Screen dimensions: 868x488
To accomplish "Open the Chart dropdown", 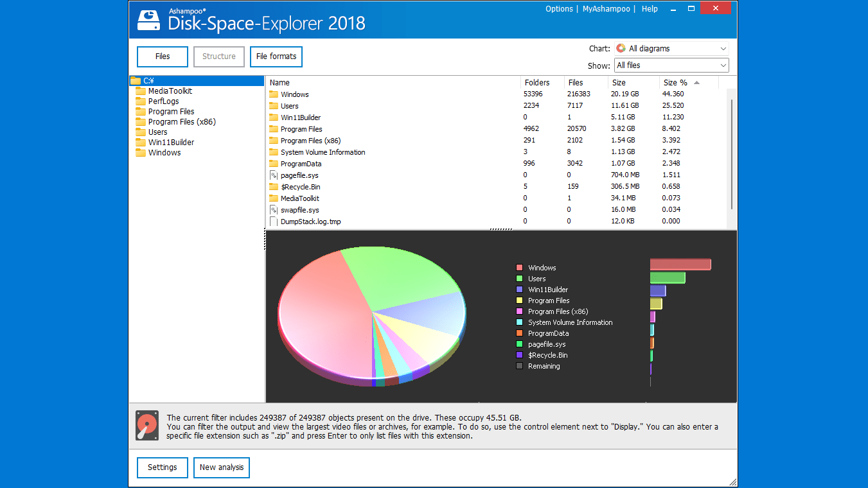I will click(671, 48).
